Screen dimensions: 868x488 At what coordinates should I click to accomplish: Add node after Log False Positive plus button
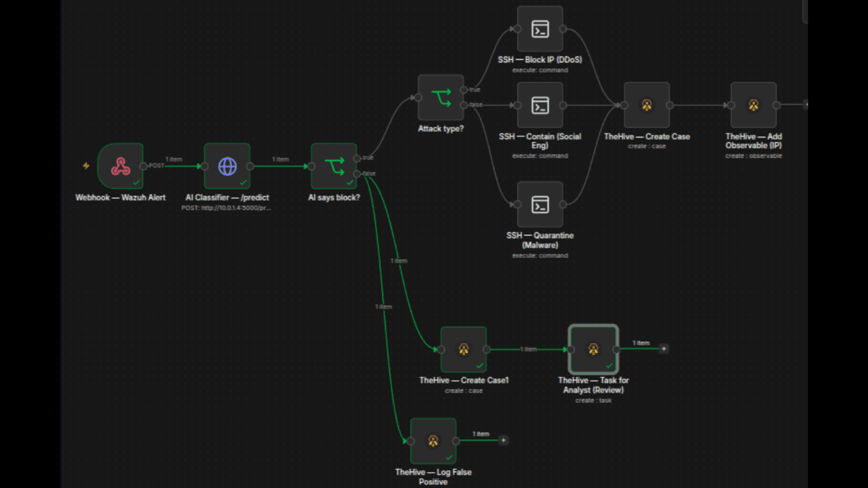(x=504, y=440)
